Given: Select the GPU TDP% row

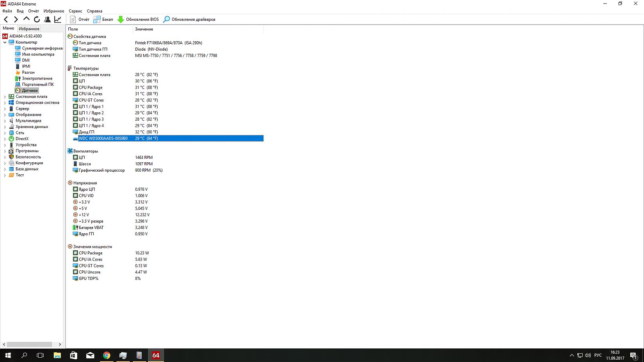Looking at the screenshot, I should click(168, 279).
